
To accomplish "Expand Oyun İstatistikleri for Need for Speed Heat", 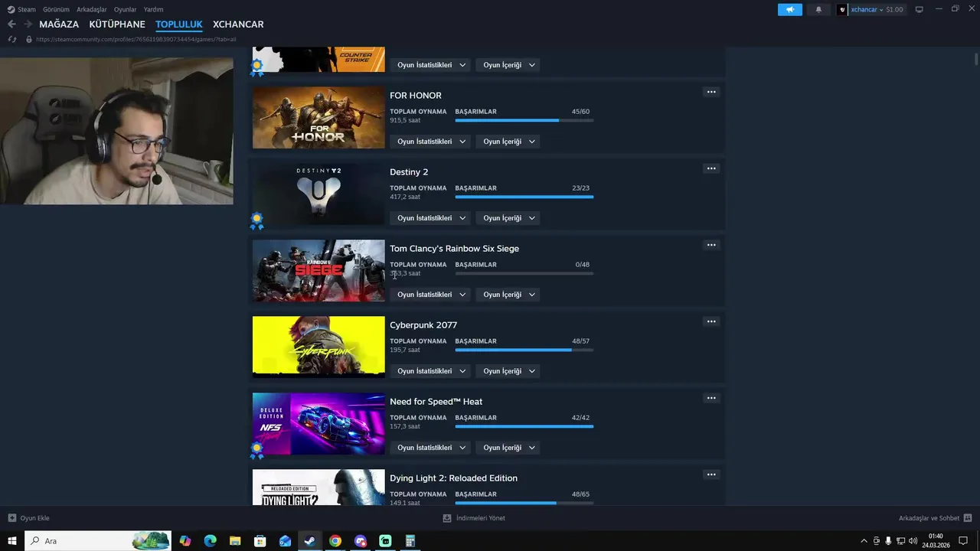I will 431,448.
